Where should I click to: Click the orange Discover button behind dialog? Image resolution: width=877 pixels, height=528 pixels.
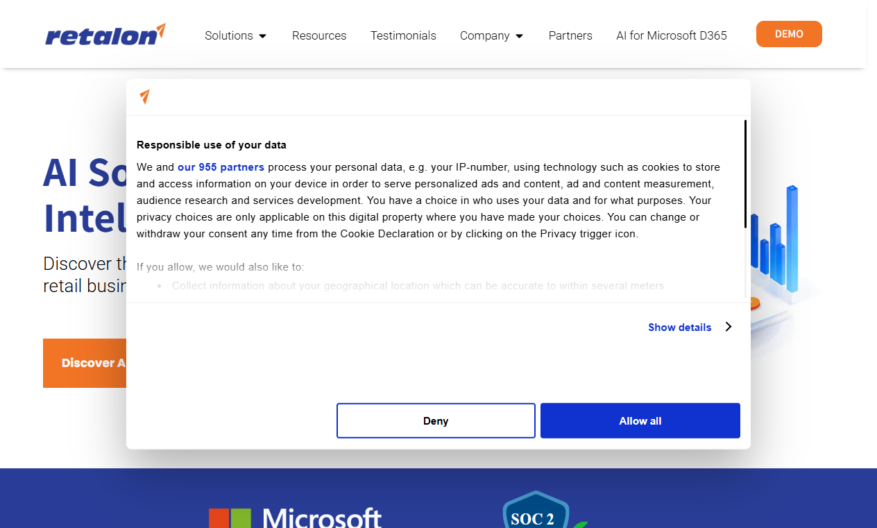click(x=84, y=363)
